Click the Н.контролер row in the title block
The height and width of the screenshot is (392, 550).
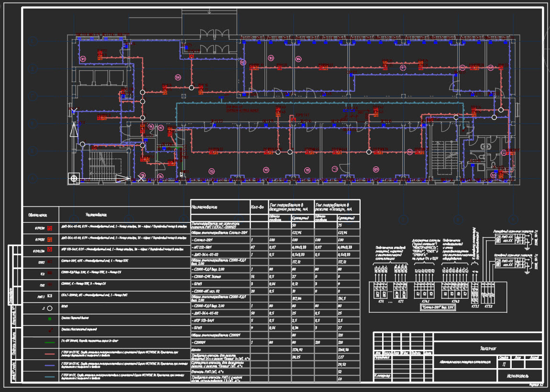click(x=382, y=375)
